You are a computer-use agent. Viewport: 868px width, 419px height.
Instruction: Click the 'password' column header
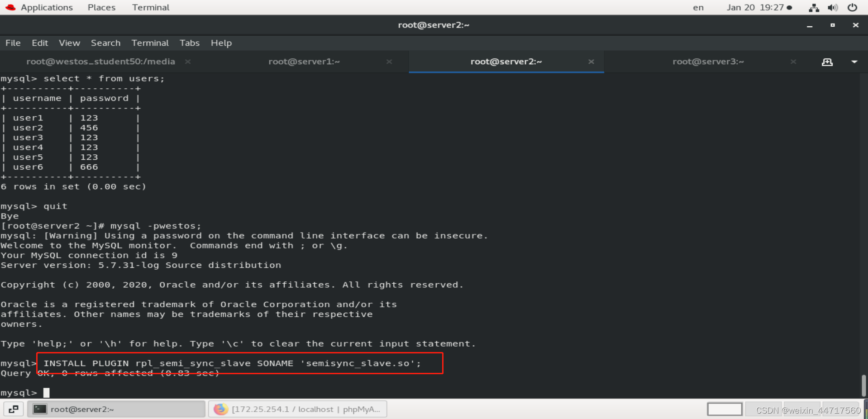[104, 98]
